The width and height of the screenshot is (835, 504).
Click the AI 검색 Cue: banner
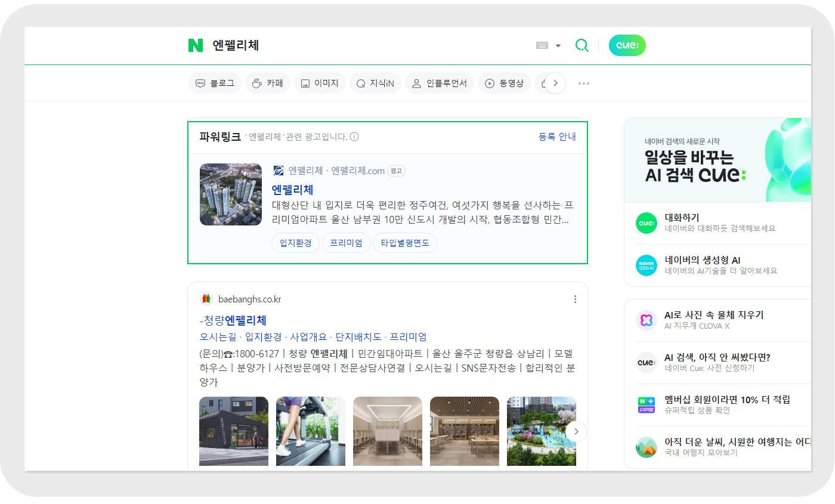point(718,160)
